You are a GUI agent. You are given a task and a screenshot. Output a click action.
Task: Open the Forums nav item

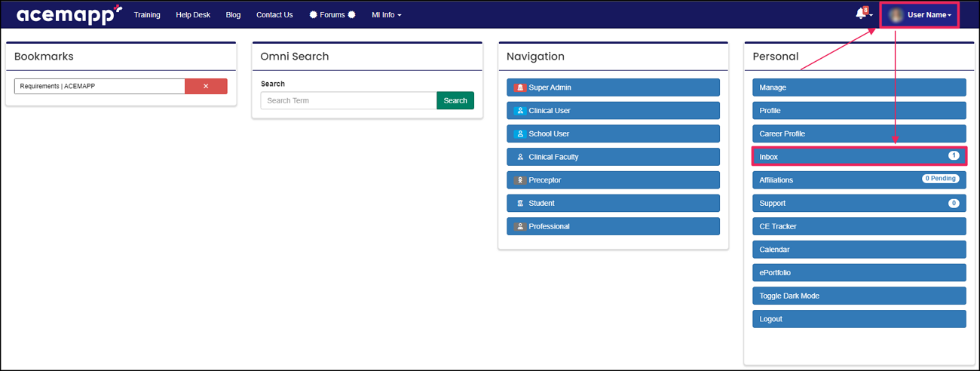332,14
